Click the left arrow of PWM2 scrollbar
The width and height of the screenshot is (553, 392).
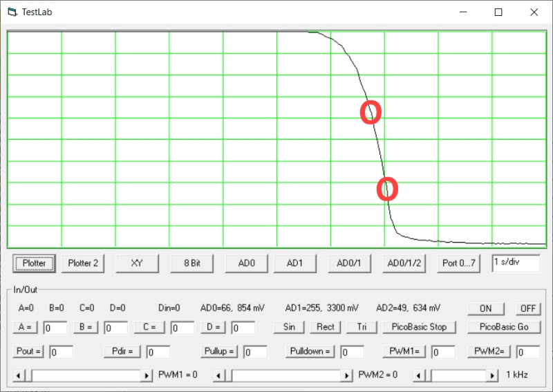tap(218, 375)
